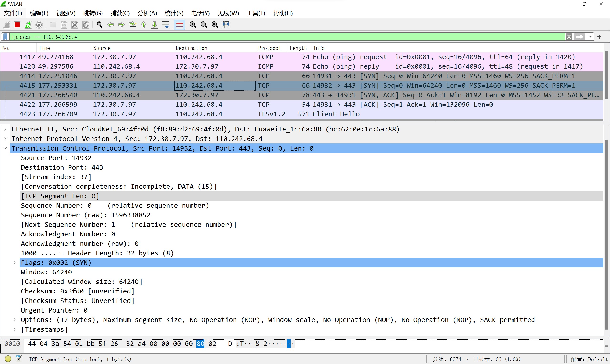Screen dimensions: 610x364
Task: Collapse Transmission Control Protocol tree
Action: [5, 148]
